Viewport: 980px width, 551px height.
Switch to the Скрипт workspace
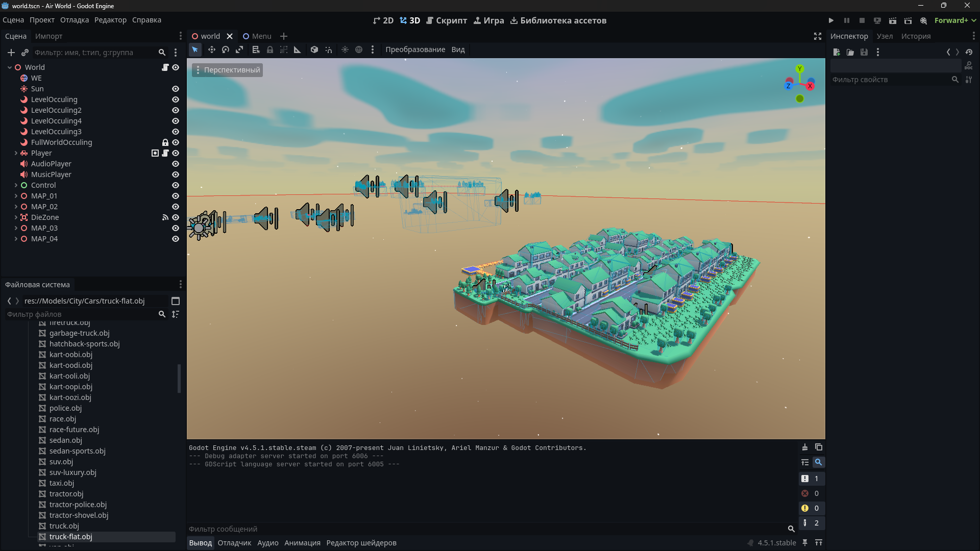(x=447, y=20)
